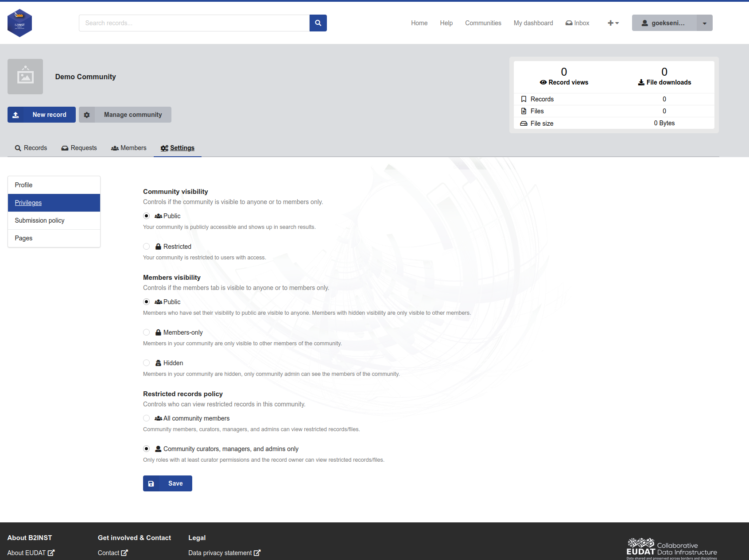The image size is (749, 560).
Task: Click the spy icon beside Hidden
Action: click(x=158, y=363)
